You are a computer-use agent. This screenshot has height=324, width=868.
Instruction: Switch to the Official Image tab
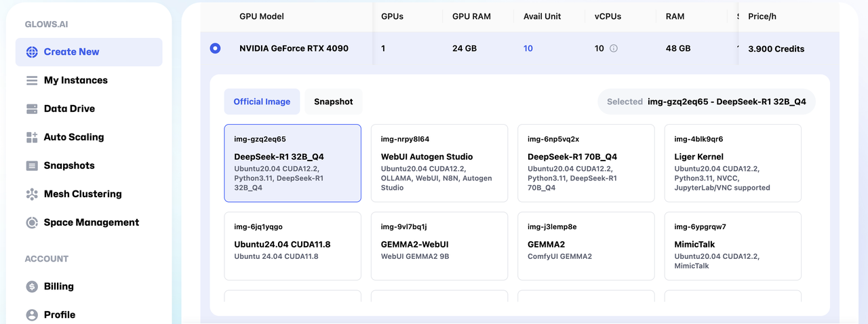(x=262, y=102)
